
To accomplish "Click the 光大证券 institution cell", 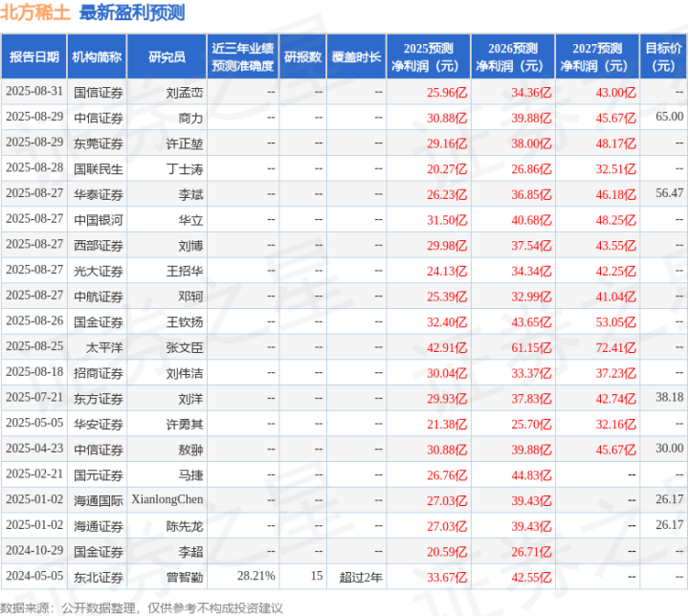I will (99, 271).
